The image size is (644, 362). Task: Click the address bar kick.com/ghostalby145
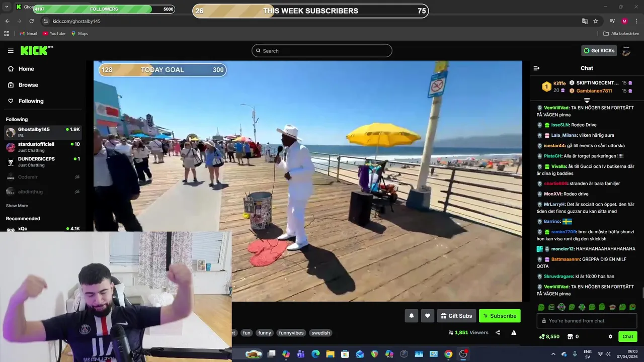[76, 21]
